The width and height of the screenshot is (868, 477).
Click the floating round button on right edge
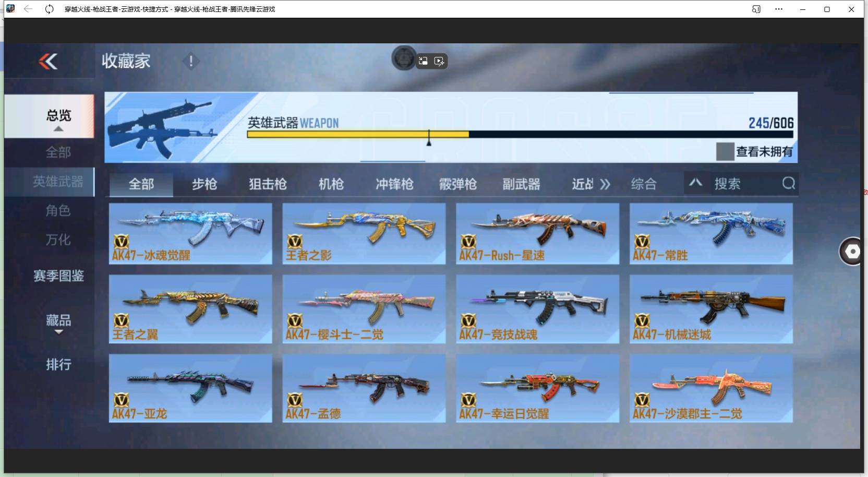click(852, 252)
